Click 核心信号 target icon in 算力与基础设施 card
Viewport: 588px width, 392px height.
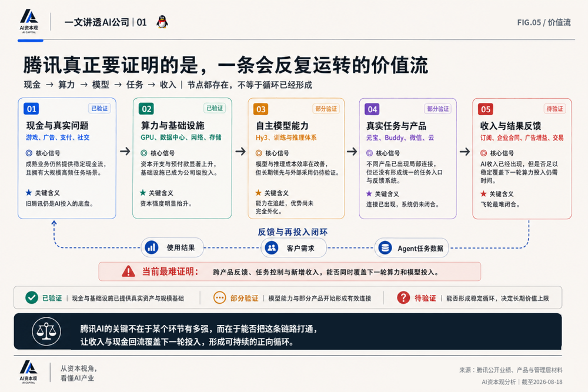coord(143,153)
